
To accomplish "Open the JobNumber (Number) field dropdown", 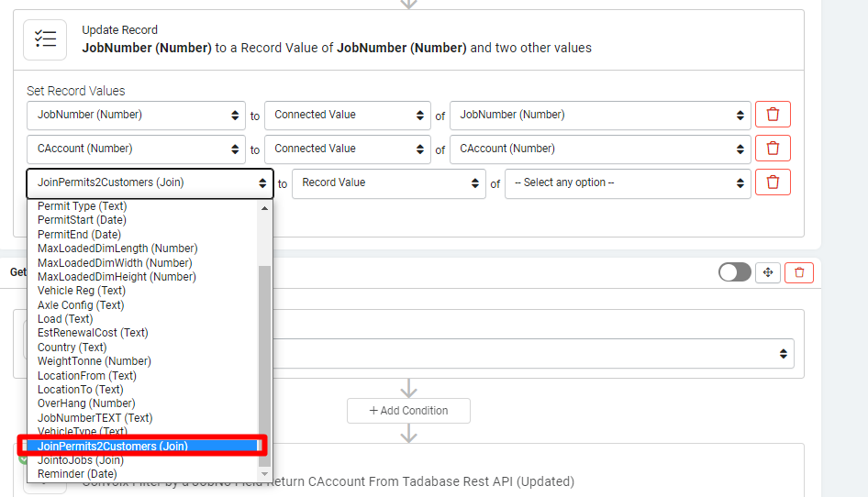I will tap(136, 115).
